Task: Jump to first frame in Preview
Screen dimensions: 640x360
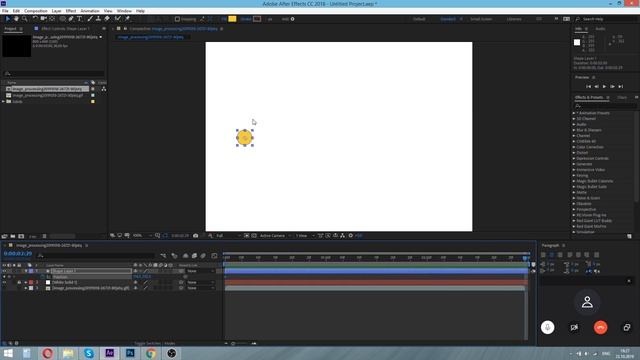Action: pos(588,87)
